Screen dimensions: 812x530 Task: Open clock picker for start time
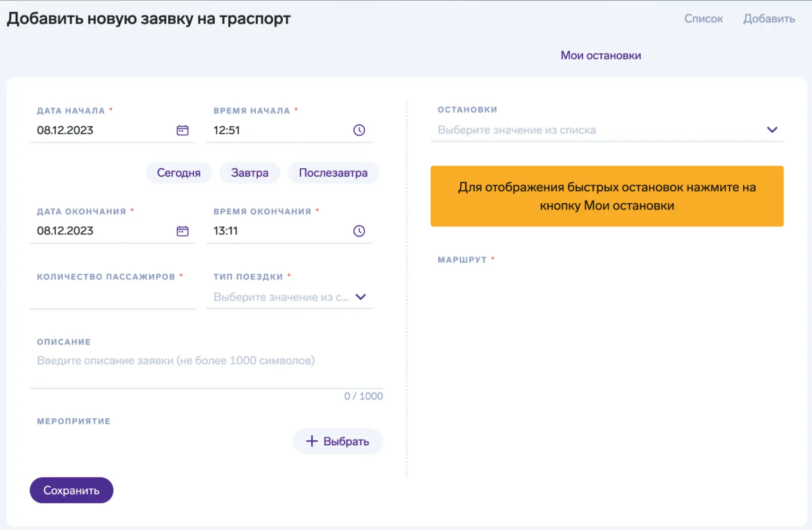click(359, 130)
